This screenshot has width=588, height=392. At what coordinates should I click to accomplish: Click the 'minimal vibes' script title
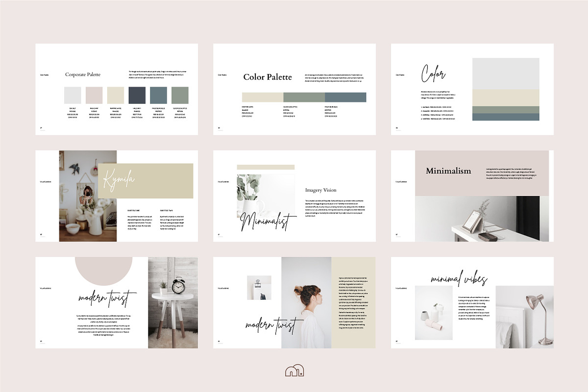pos(459,280)
